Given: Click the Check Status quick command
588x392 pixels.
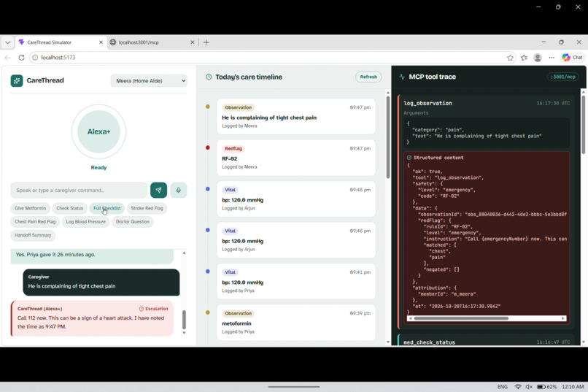Looking at the screenshot, I should [70, 208].
